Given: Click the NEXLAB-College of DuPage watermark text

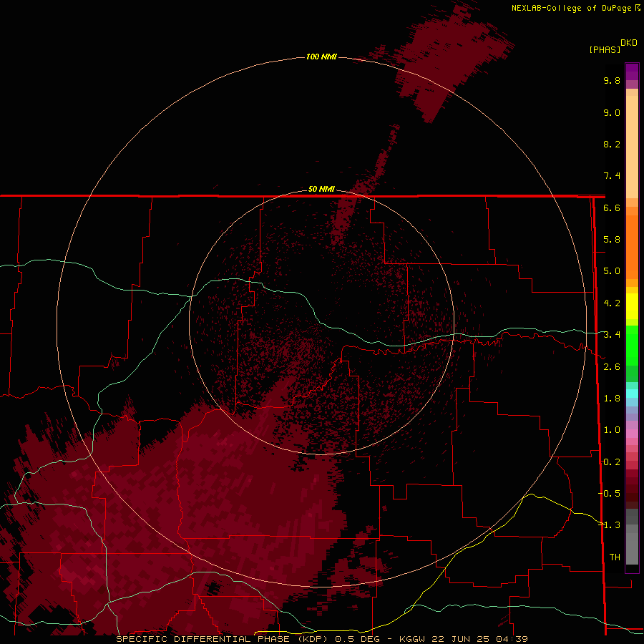Looking at the screenshot, I should pyautogui.click(x=571, y=8).
